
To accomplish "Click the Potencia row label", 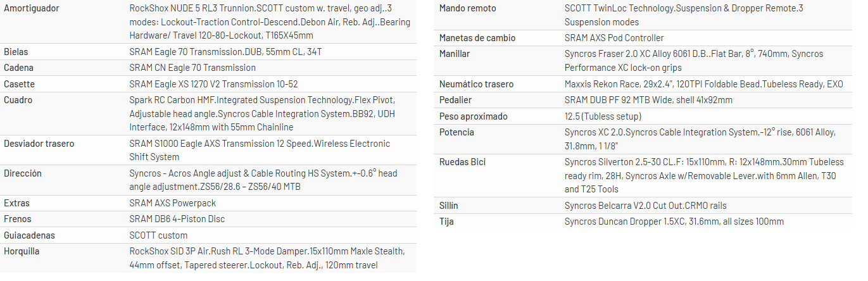I will pos(456,132).
